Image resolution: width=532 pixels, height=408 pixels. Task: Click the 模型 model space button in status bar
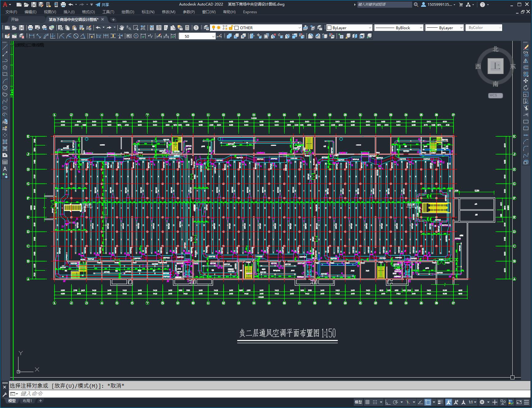pos(358,402)
